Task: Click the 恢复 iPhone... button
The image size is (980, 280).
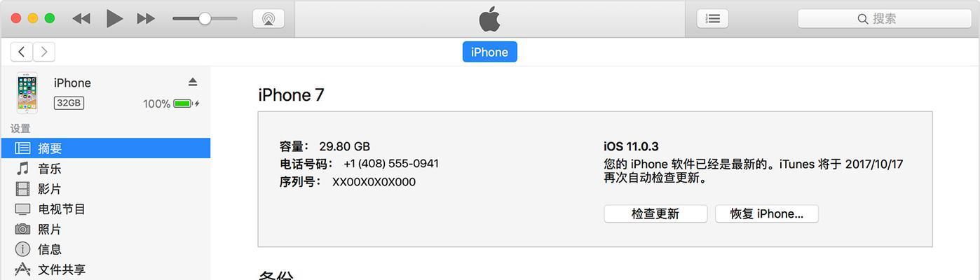Action: [x=767, y=214]
